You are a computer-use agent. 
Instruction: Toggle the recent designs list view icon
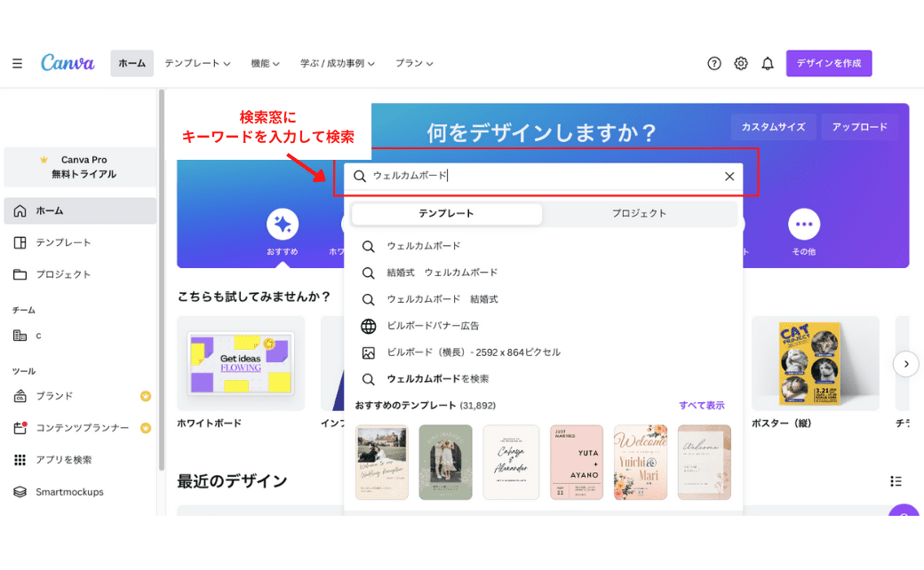point(896,481)
